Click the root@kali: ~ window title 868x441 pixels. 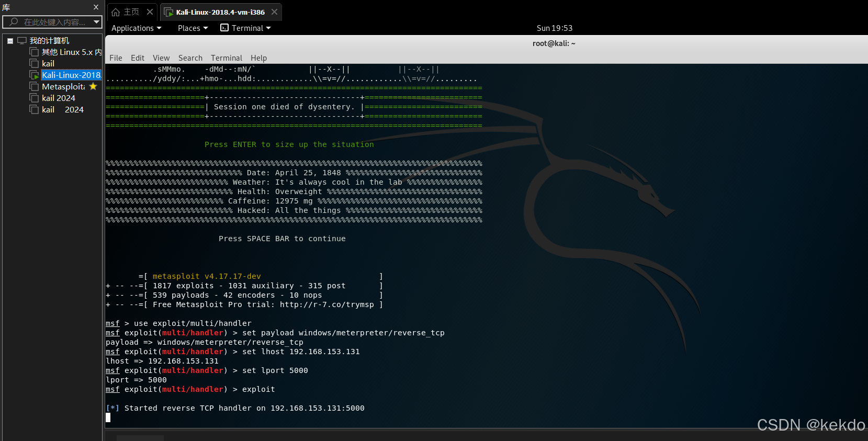[554, 43]
